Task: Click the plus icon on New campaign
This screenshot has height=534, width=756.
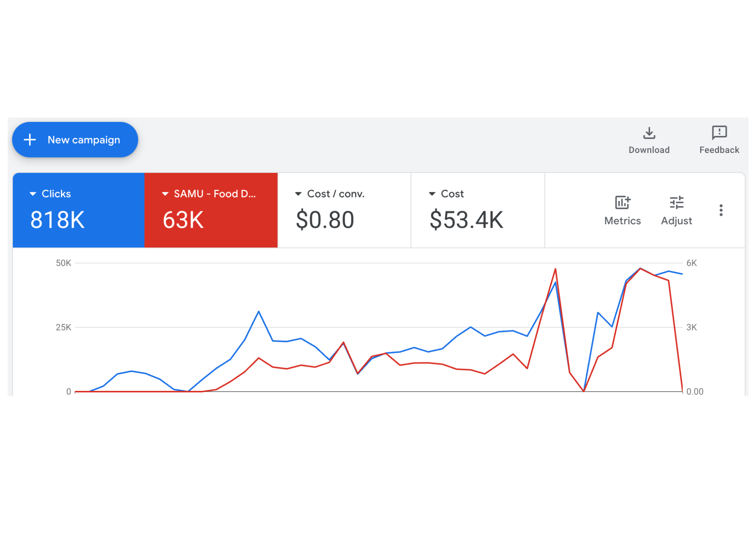Action: (30, 140)
